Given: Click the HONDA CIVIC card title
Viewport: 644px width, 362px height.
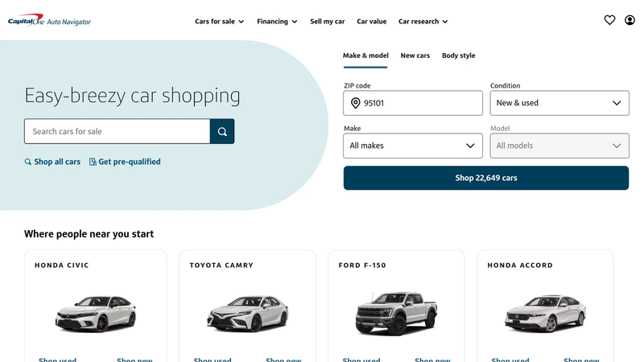Looking at the screenshot, I should [62, 265].
